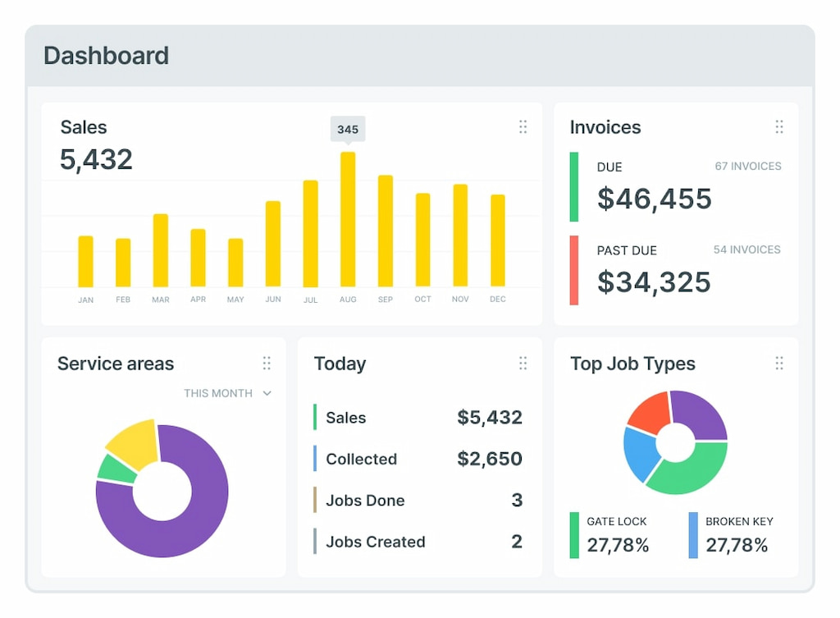Click the Jobs Done entry in Today card

[363, 500]
